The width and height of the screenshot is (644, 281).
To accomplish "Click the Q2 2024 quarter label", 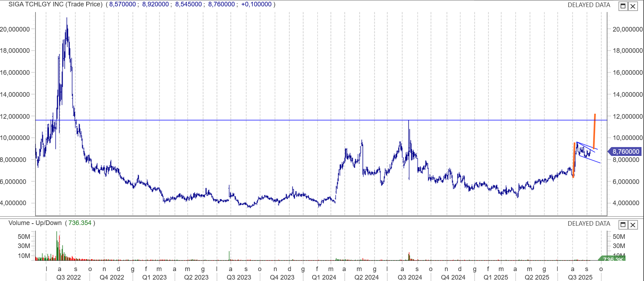I will (x=367, y=277).
